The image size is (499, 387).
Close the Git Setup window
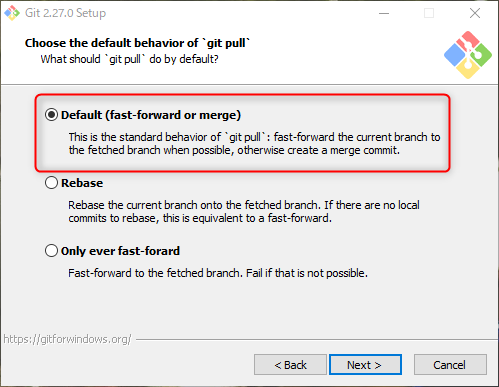tap(475, 13)
